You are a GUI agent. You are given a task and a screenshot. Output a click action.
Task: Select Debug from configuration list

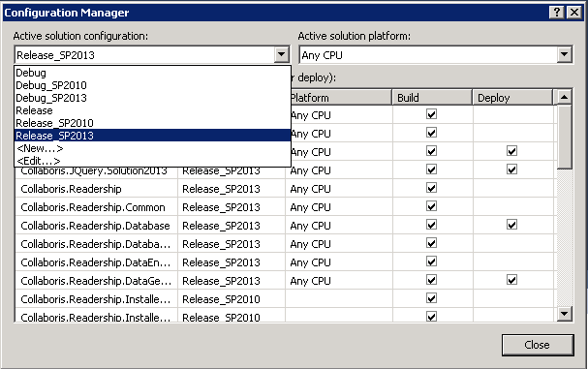152,73
